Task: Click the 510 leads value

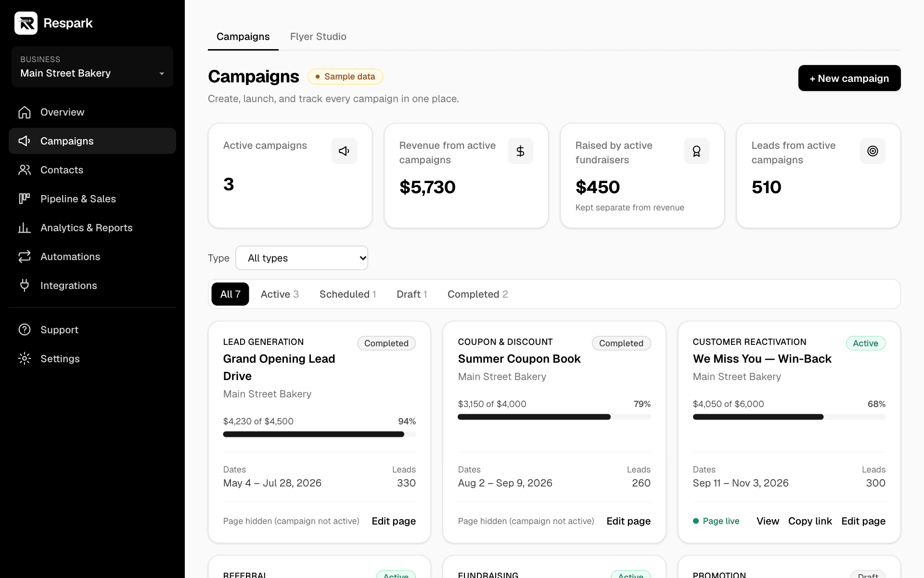Action: point(767,187)
